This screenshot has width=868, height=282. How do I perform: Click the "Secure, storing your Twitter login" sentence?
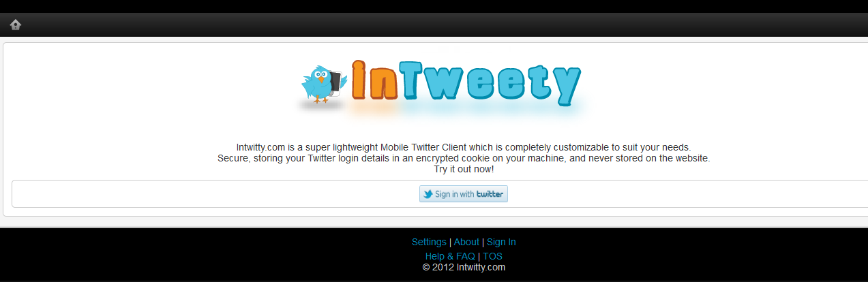coord(464,158)
